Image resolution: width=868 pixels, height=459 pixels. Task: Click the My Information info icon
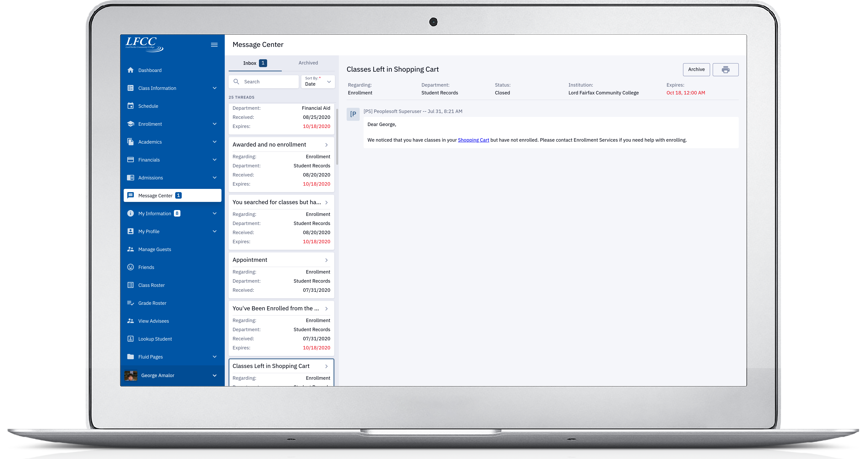[x=130, y=213]
